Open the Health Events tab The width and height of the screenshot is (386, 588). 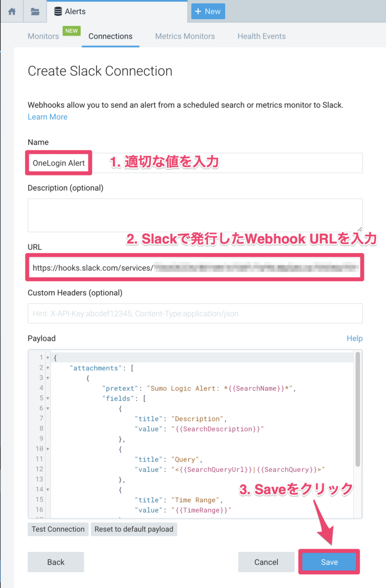coord(261,36)
